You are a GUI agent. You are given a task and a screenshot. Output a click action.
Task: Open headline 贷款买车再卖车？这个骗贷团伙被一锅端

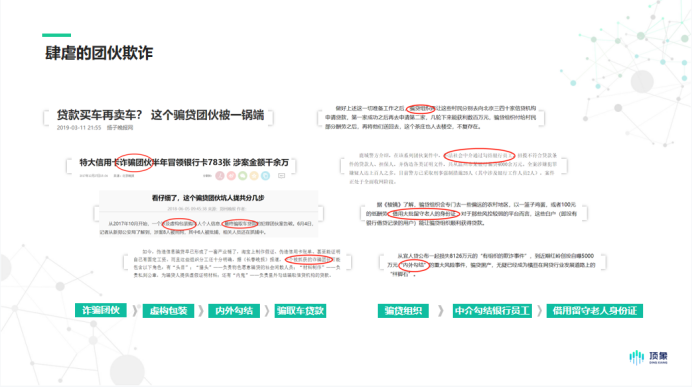point(160,115)
